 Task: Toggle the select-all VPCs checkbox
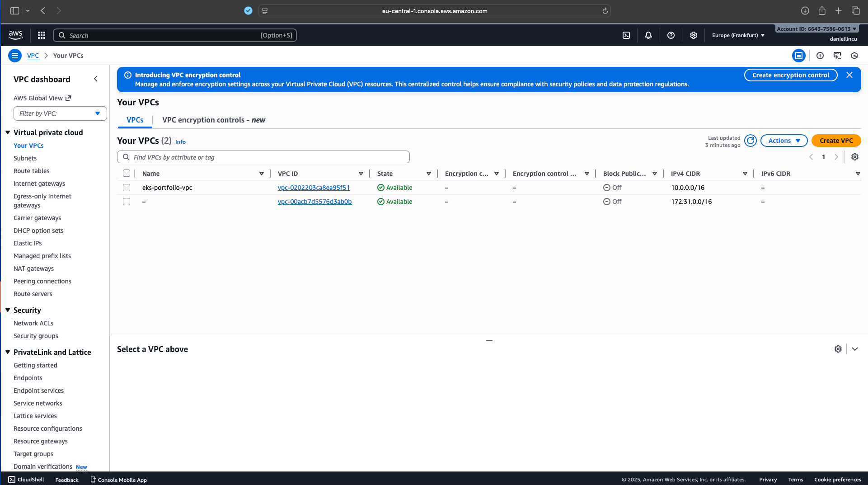(x=127, y=174)
